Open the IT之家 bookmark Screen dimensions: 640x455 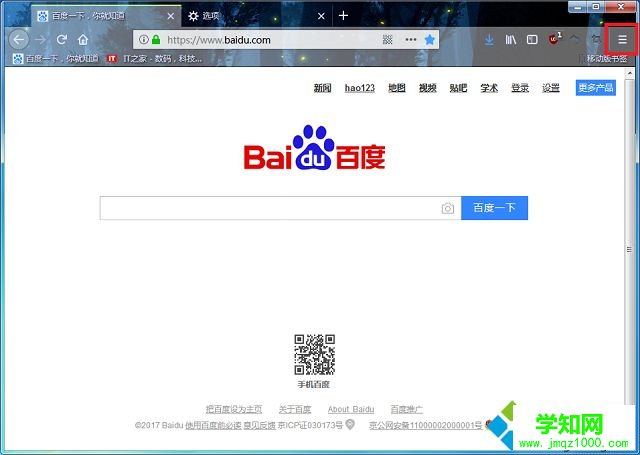[x=154, y=58]
